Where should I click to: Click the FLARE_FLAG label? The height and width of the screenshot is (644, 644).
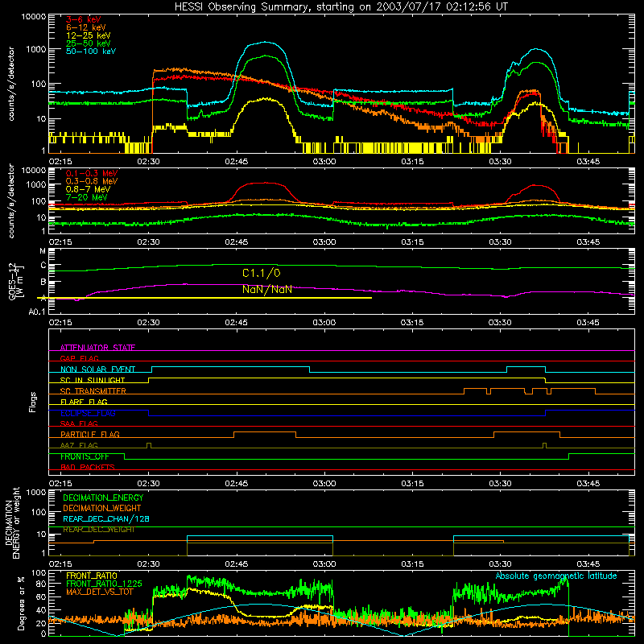[x=84, y=402]
